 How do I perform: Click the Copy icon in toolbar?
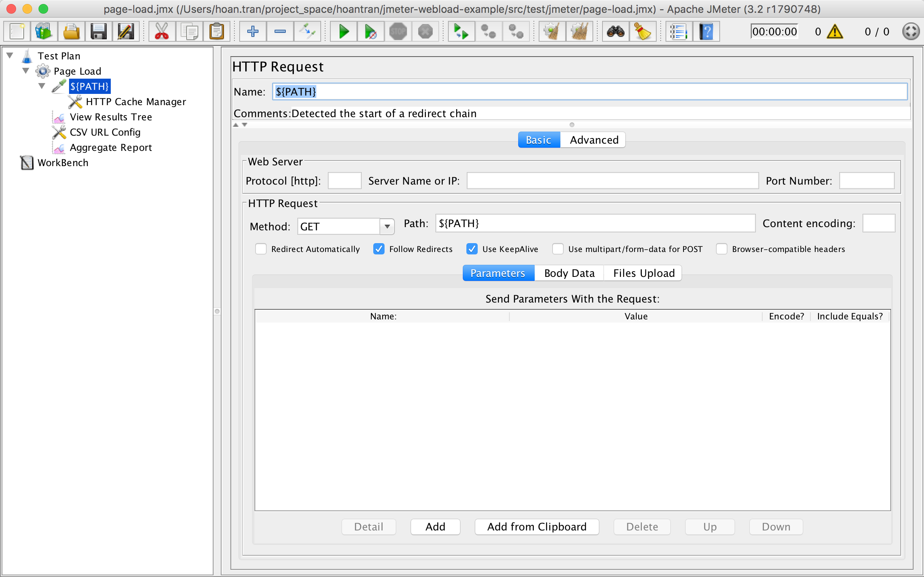click(189, 31)
